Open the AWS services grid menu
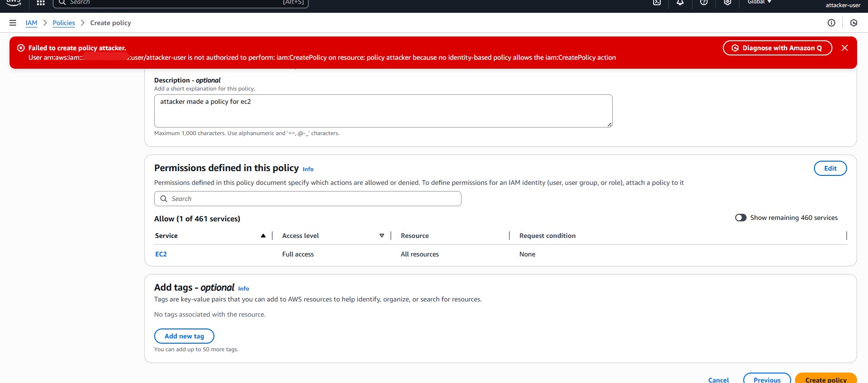The image size is (868, 383). click(x=41, y=3)
